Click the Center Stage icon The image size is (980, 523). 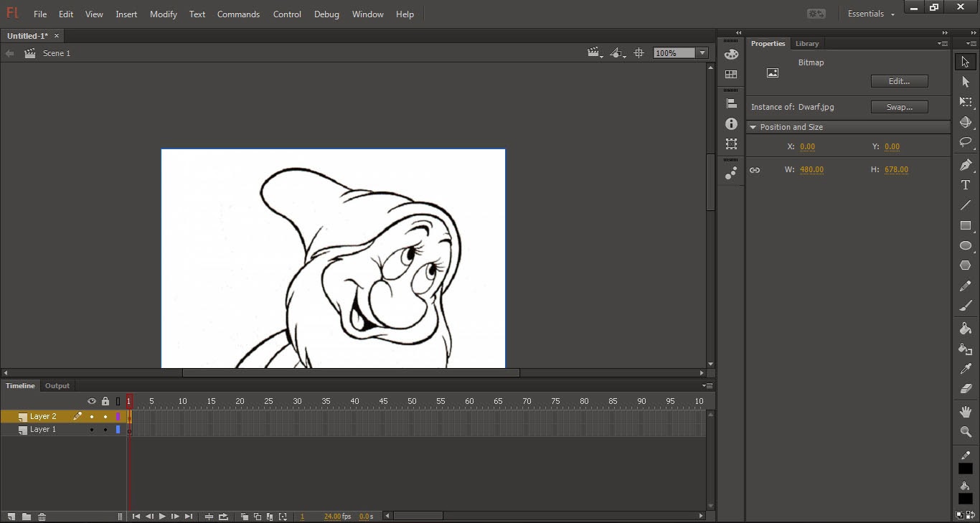(639, 53)
